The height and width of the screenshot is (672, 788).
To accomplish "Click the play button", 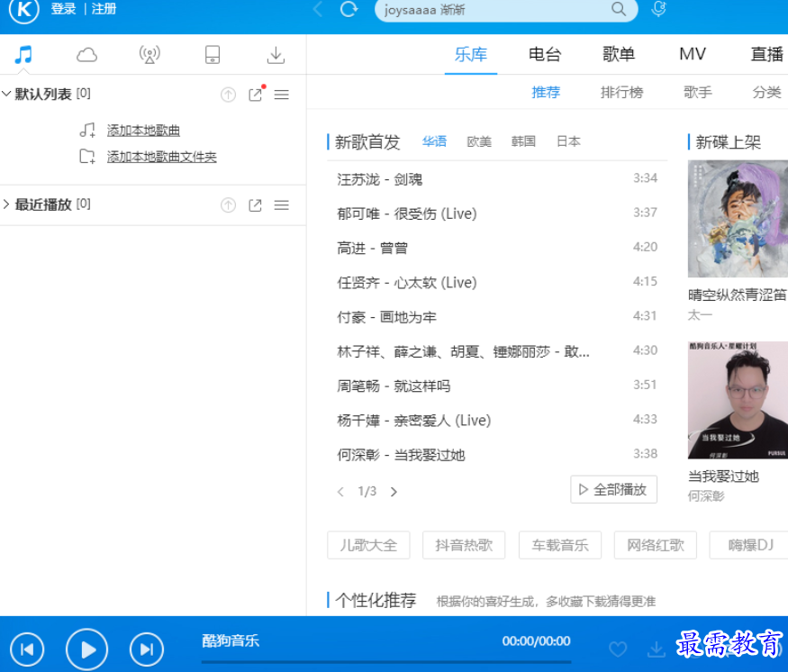I will click(x=87, y=649).
